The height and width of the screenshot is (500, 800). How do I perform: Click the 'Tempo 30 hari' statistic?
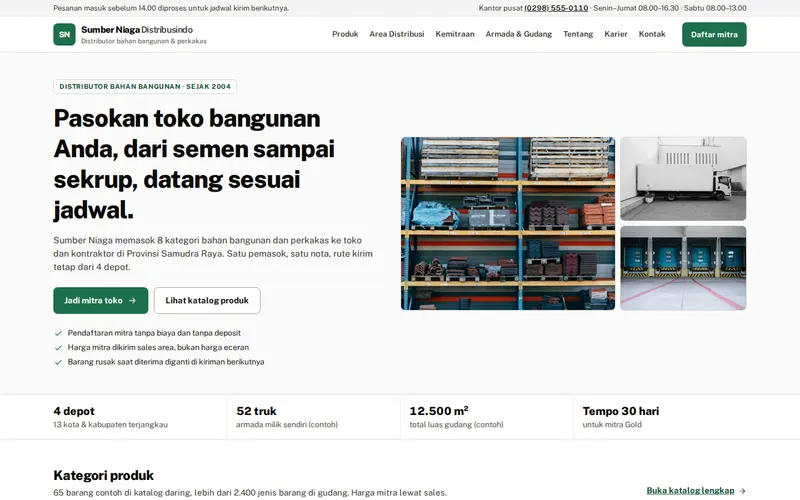coord(621,417)
